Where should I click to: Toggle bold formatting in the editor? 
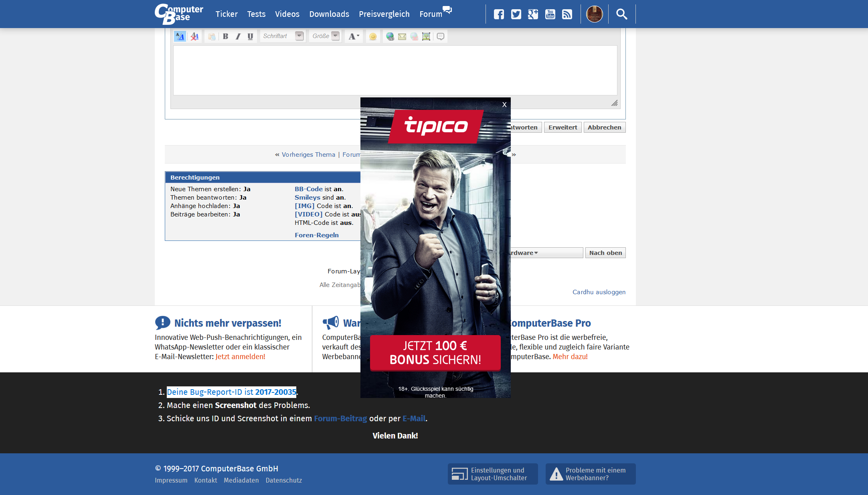pos(226,36)
